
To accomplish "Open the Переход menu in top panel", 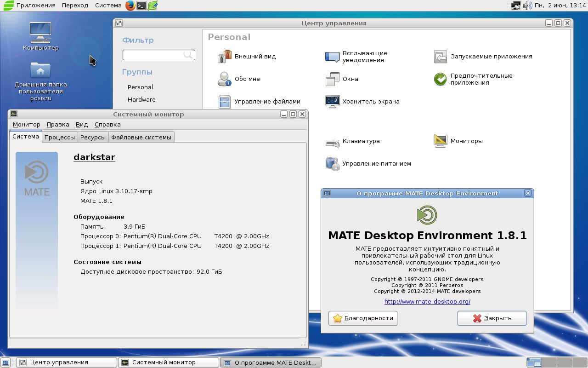I will [75, 6].
